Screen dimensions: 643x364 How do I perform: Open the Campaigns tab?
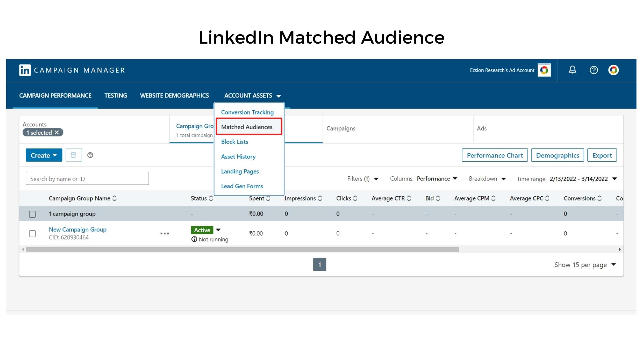[x=398, y=129]
